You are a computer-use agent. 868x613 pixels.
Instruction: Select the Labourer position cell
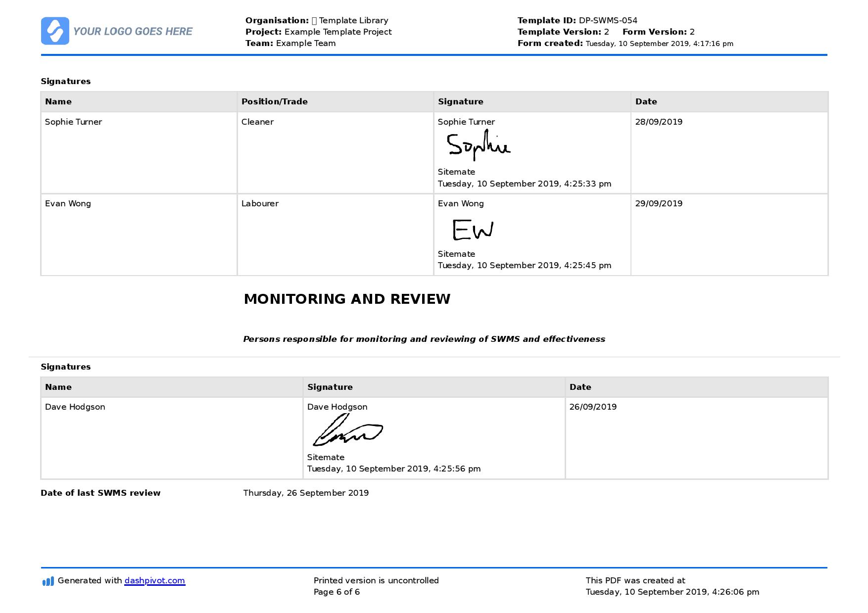[335, 235]
